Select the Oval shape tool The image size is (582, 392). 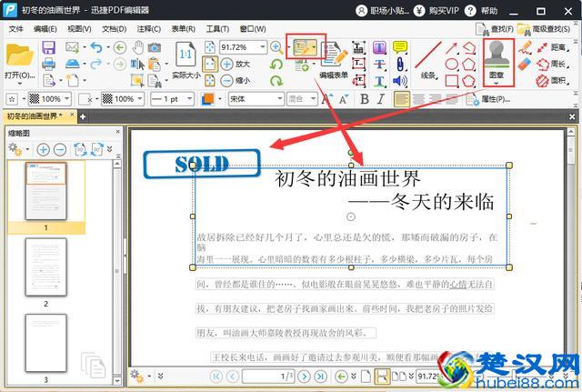pyautogui.click(x=451, y=64)
